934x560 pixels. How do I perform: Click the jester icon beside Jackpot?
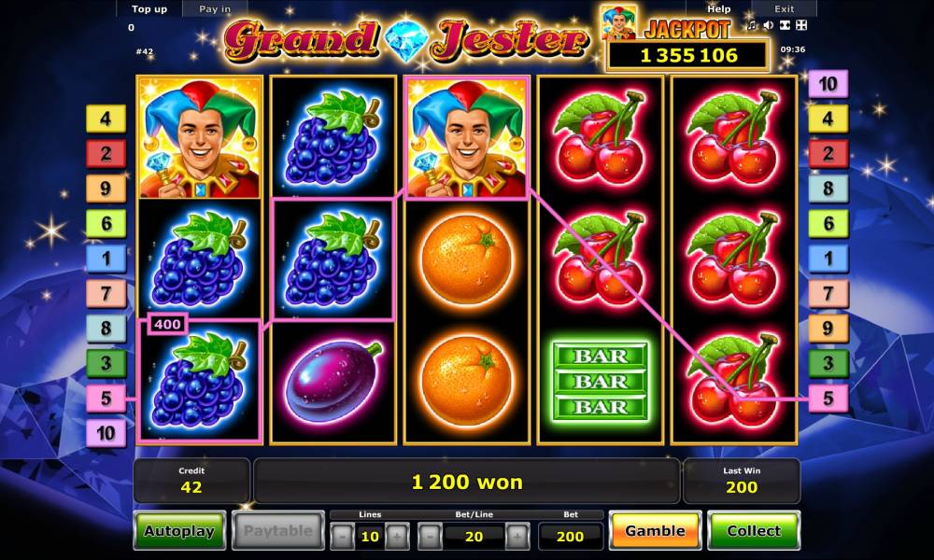[x=619, y=22]
